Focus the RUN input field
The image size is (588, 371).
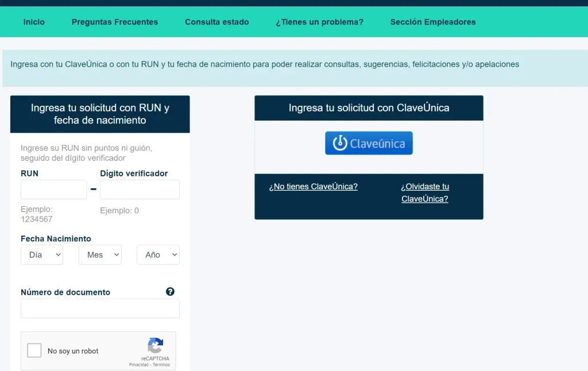(53, 190)
